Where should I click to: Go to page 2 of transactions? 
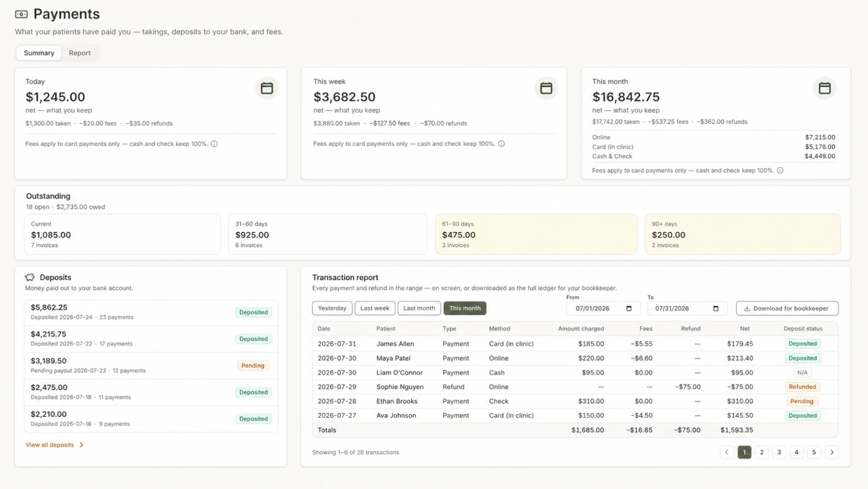(762, 452)
